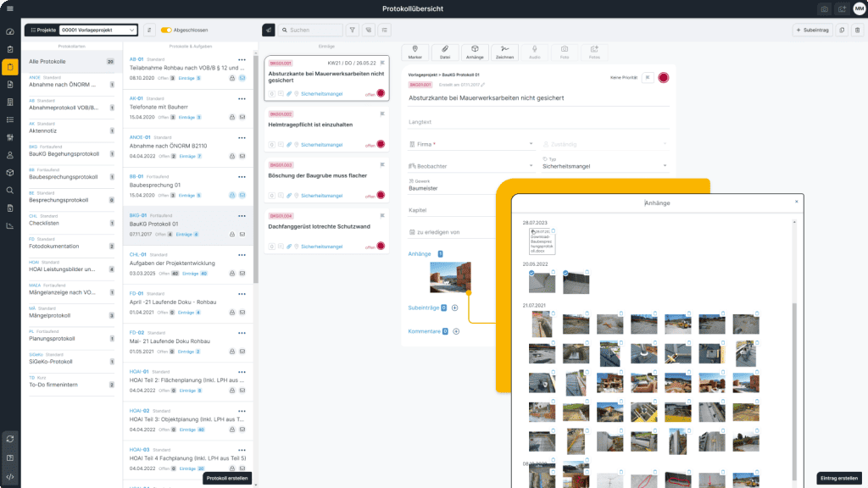
Task: Activate the Zeichnen drawing tool
Action: pos(505,52)
